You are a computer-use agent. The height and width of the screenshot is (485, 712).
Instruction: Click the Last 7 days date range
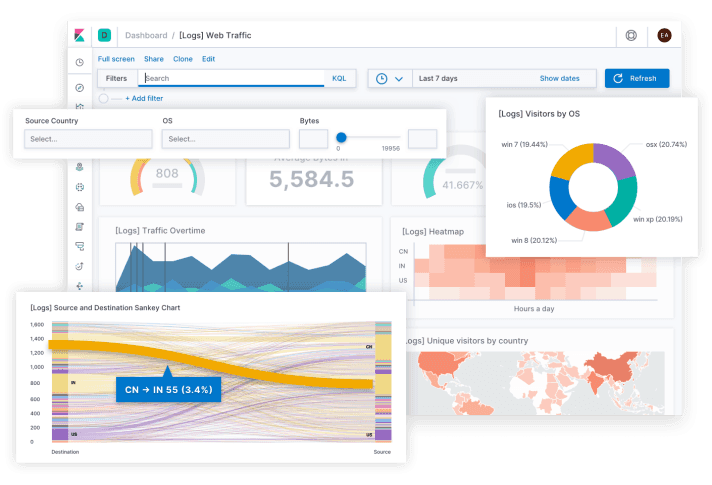[x=438, y=78]
